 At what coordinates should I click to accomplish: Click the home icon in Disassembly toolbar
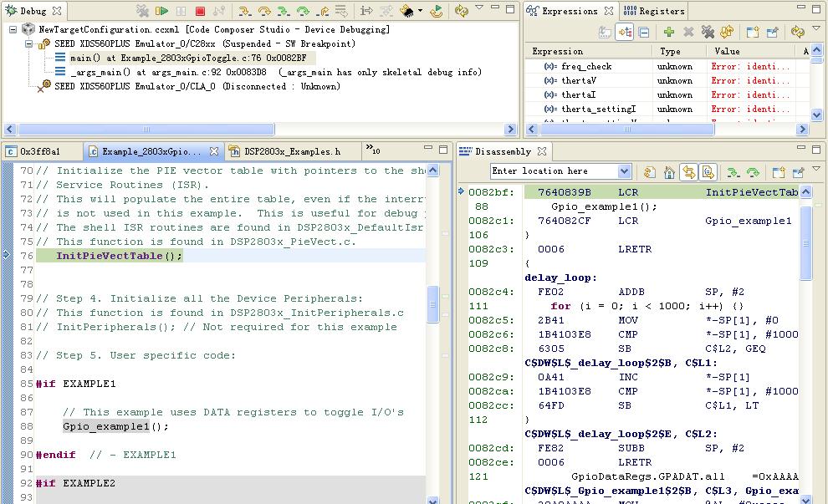click(x=669, y=172)
